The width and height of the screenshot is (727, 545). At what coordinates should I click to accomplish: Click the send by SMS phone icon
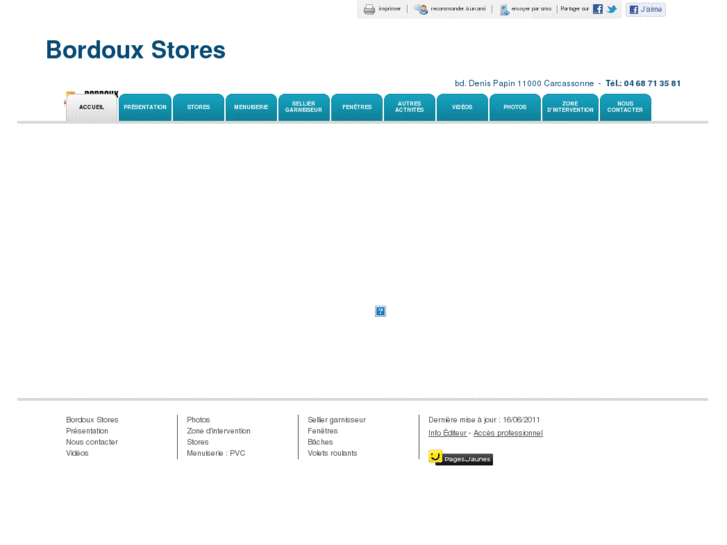point(504,10)
